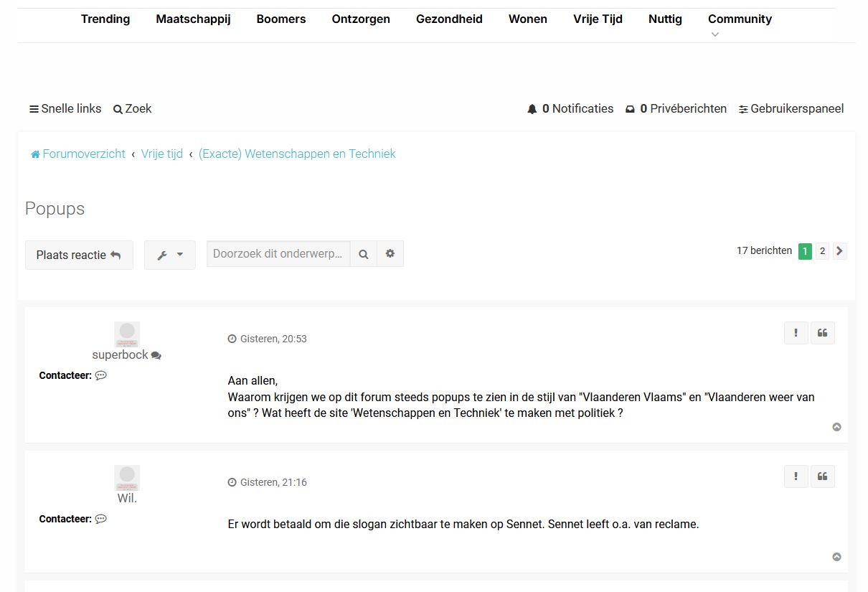Screen dimensions: 868x592
Task: Open the Snelle links menu
Action: tap(65, 109)
